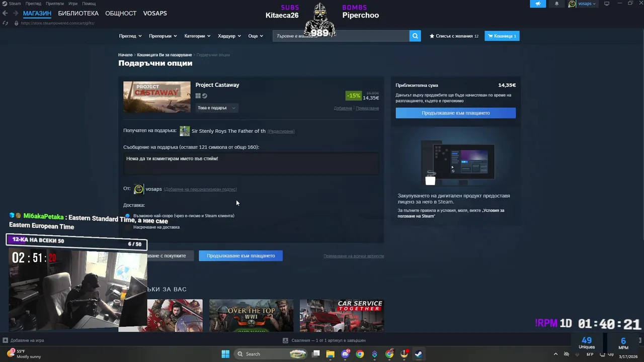Click the gift recipient's avatar

[185, 131]
